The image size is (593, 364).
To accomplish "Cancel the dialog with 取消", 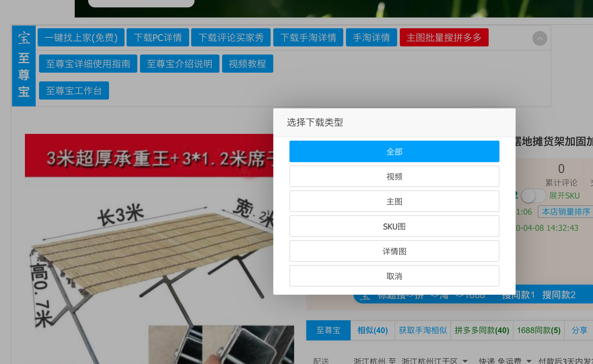I will 394,276.
